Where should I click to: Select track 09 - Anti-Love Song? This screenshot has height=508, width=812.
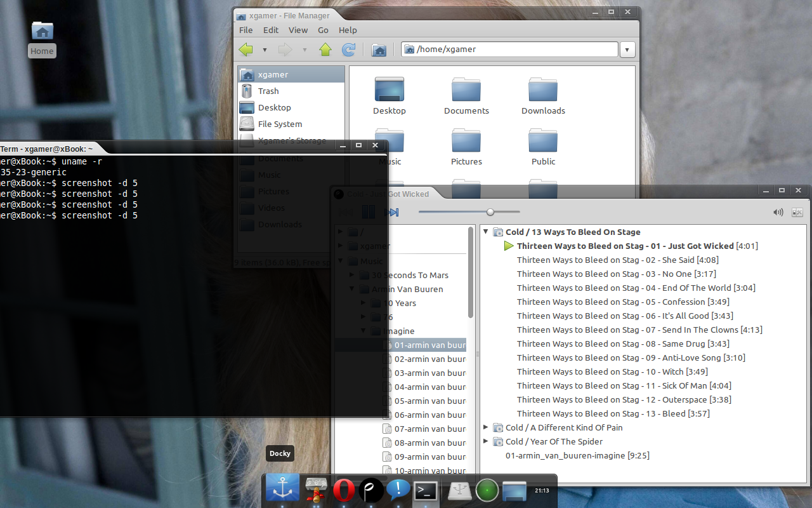click(x=631, y=358)
